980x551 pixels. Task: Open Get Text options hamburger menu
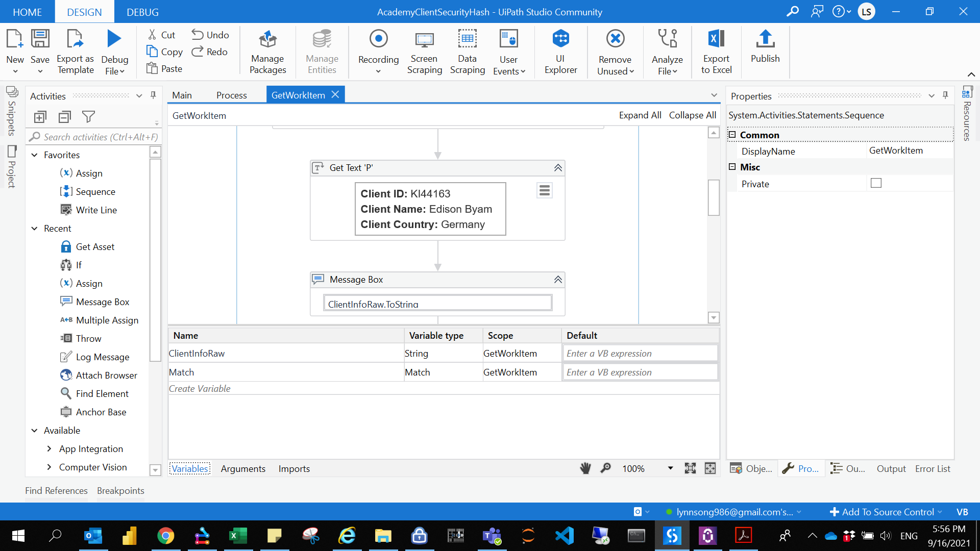[545, 190]
